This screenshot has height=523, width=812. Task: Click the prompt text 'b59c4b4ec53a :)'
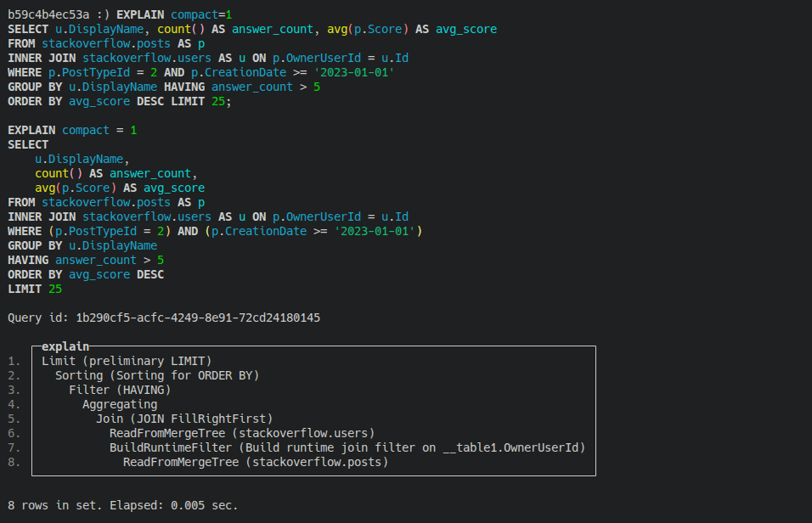(59, 14)
